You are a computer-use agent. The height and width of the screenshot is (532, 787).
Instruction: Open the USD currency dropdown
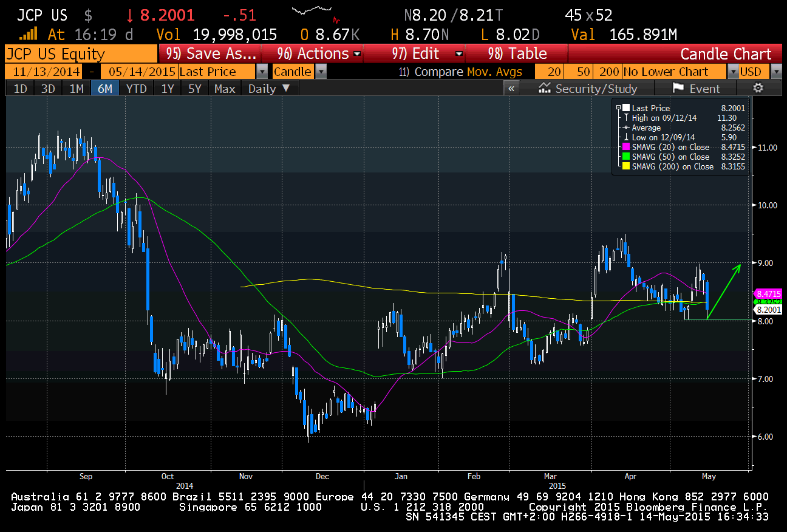pos(776,72)
